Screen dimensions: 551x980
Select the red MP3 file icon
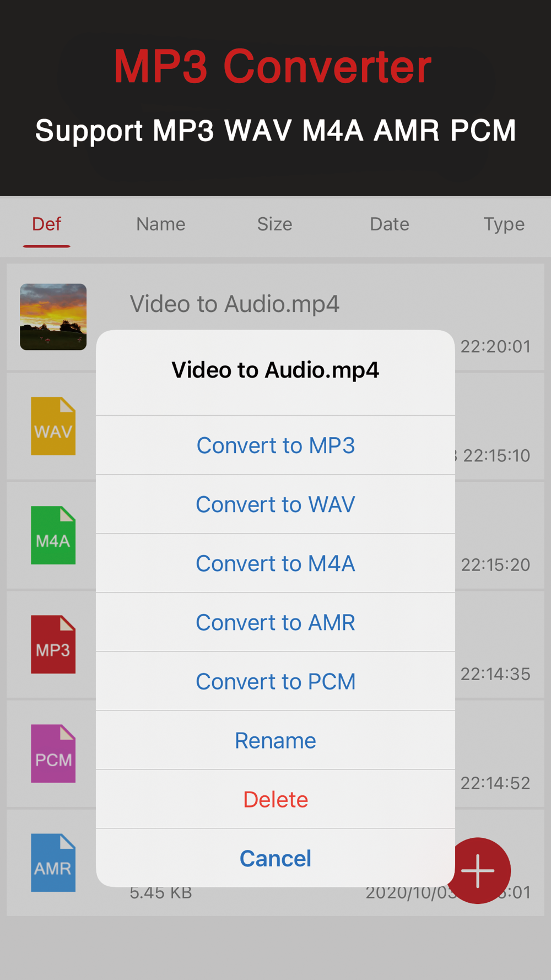pos(53,644)
